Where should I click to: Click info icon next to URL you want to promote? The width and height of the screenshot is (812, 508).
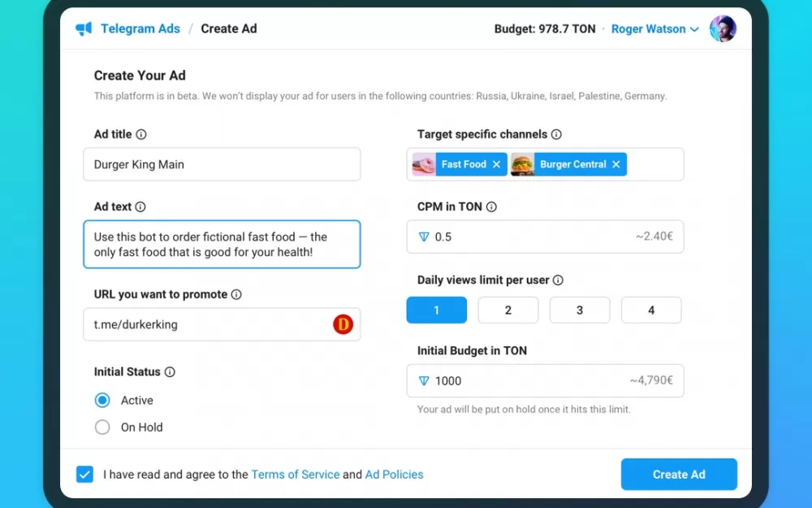point(236,295)
